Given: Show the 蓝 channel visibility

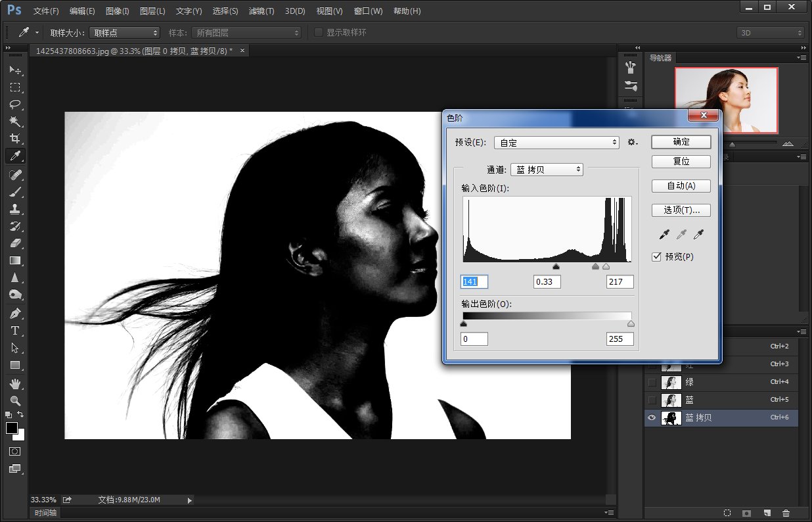Looking at the screenshot, I should pyautogui.click(x=652, y=400).
